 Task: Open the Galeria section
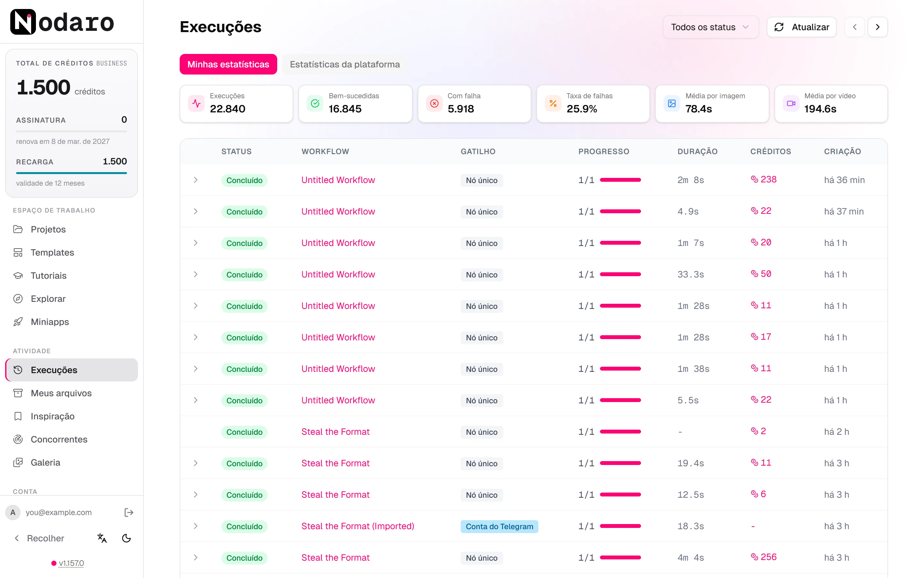tap(72, 462)
